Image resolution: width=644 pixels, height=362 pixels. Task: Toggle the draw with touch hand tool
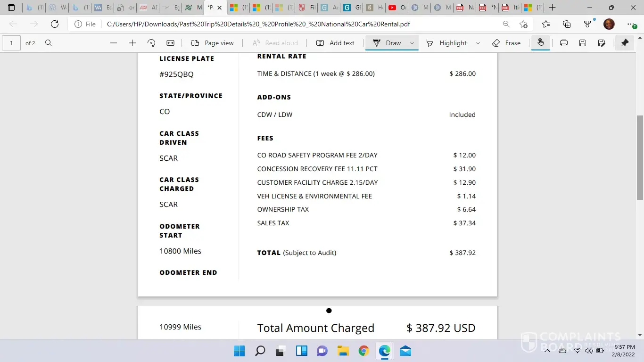(x=540, y=43)
